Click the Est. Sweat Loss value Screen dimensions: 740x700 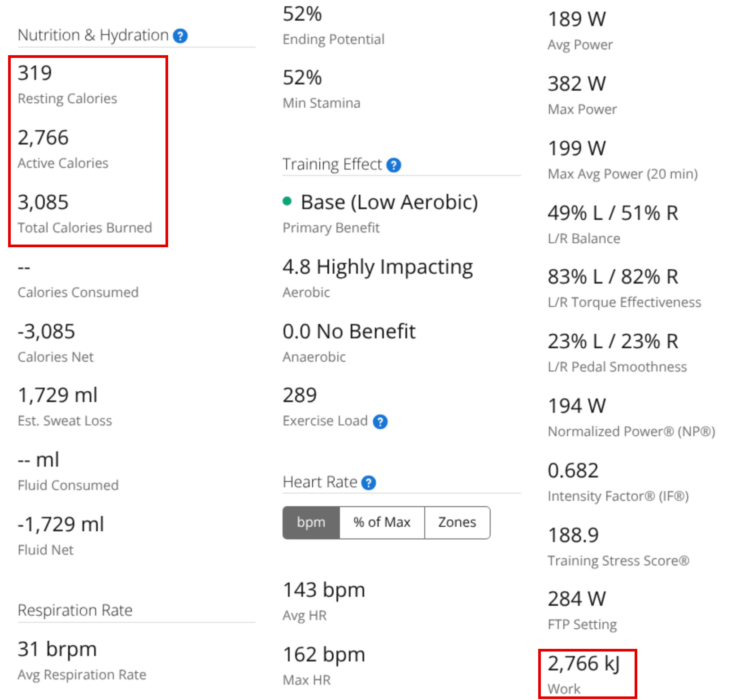57,395
